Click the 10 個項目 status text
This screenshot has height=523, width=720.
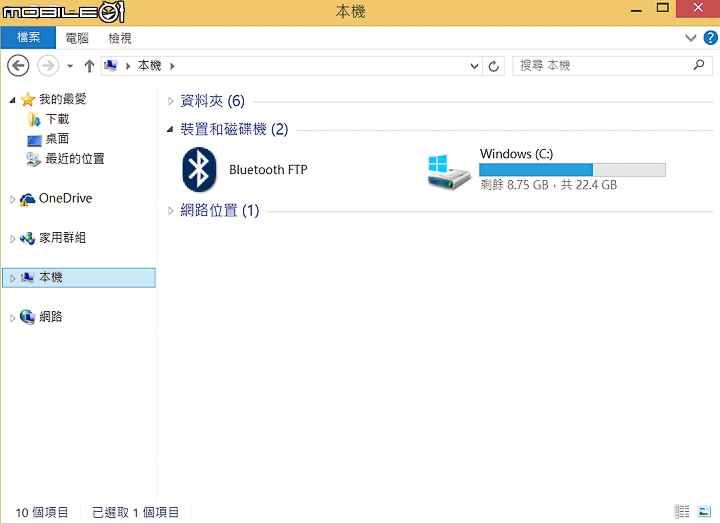click(42, 512)
